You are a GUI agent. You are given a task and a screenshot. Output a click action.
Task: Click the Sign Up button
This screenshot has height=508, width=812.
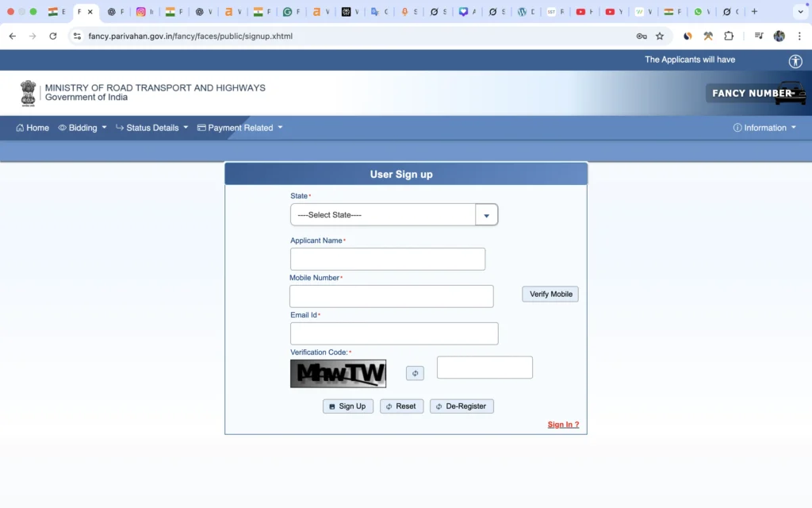tap(347, 406)
